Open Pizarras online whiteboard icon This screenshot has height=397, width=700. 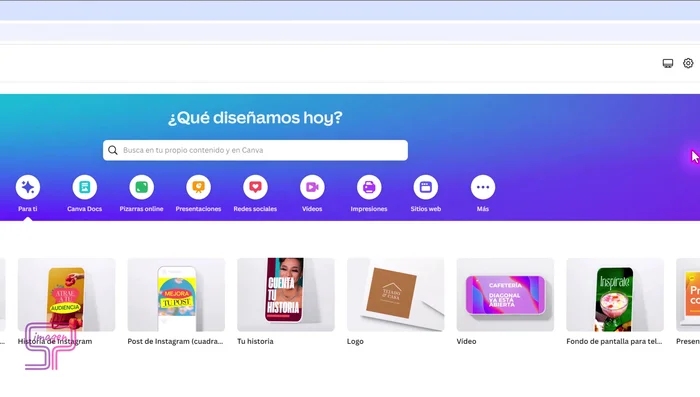[x=142, y=187]
